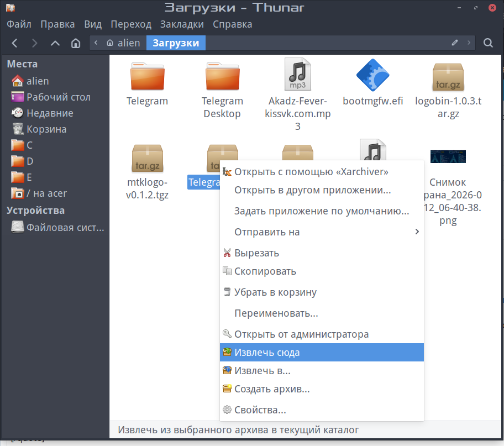
Task: Open «Корзина» in the sidebar
Action: [46, 129]
